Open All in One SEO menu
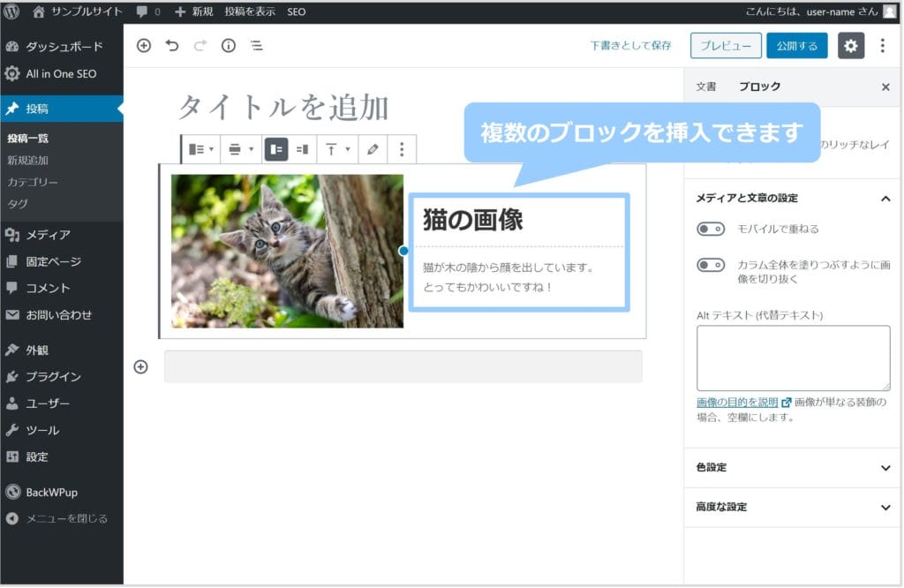This screenshot has height=588, width=904. (x=62, y=74)
